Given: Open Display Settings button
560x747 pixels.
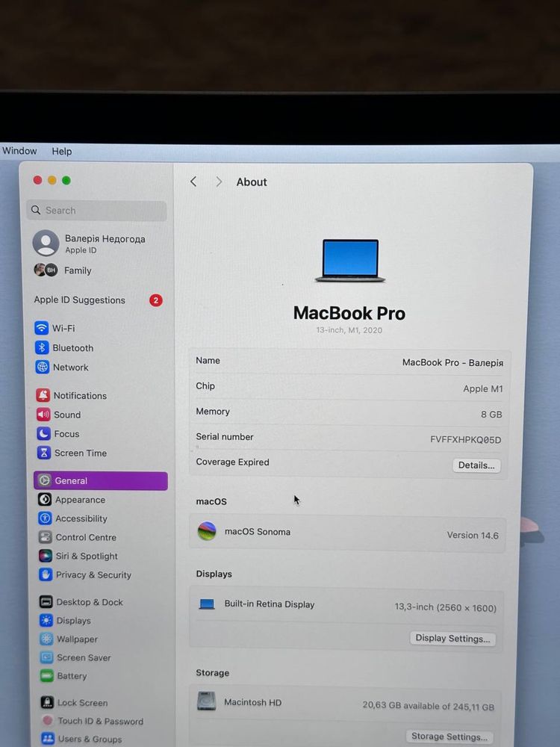Looking at the screenshot, I should coord(452,639).
